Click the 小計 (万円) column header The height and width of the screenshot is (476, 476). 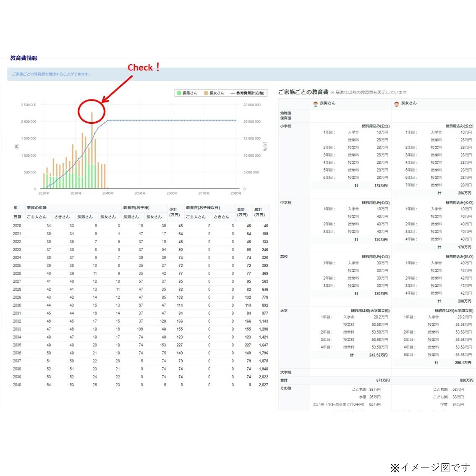[175, 212]
